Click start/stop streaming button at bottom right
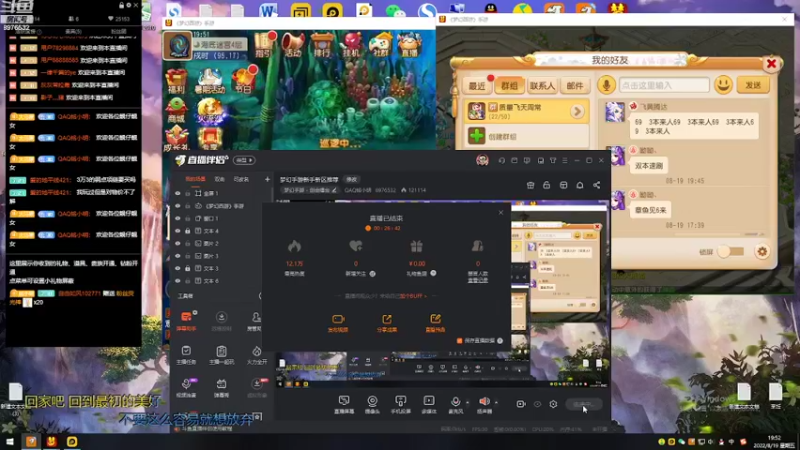 [x=584, y=404]
